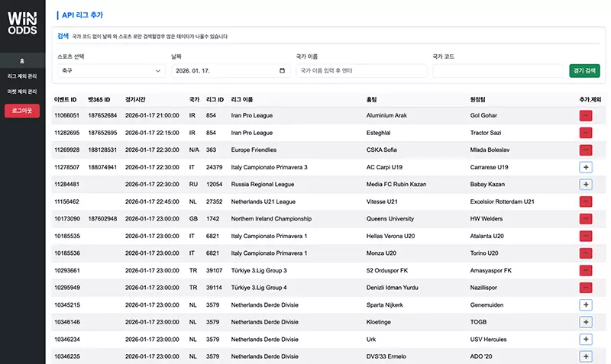Click Northern Ireland Championship cell
Screen dimensions: 611x364
click(x=271, y=219)
